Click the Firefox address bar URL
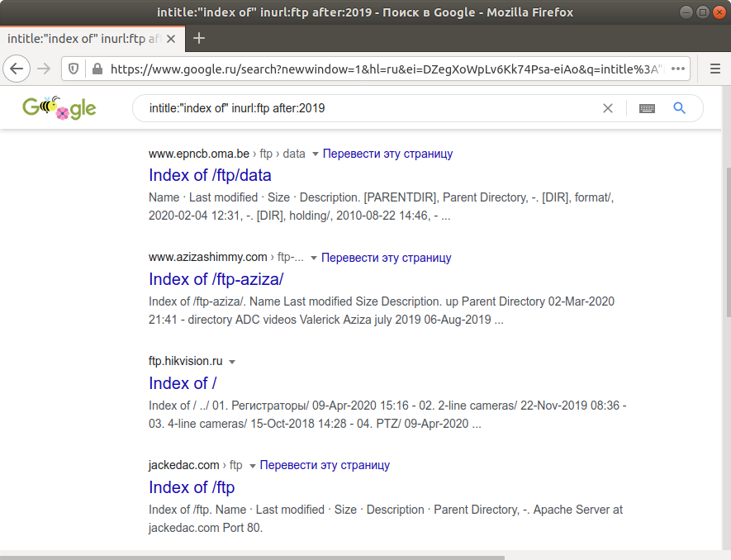The image size is (731, 560). point(387,69)
